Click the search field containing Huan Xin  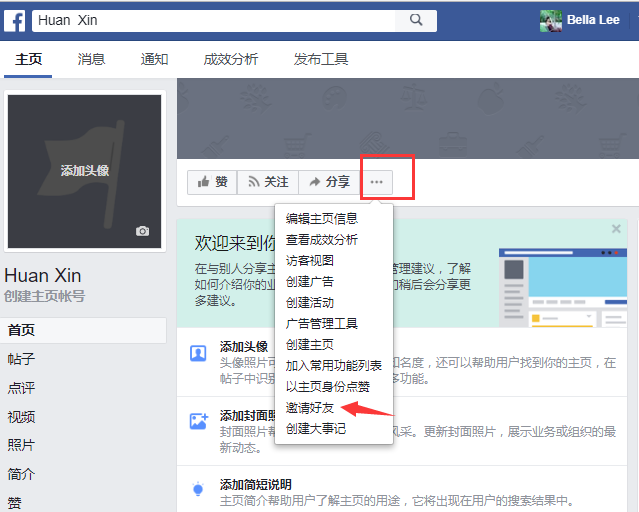click(214, 20)
